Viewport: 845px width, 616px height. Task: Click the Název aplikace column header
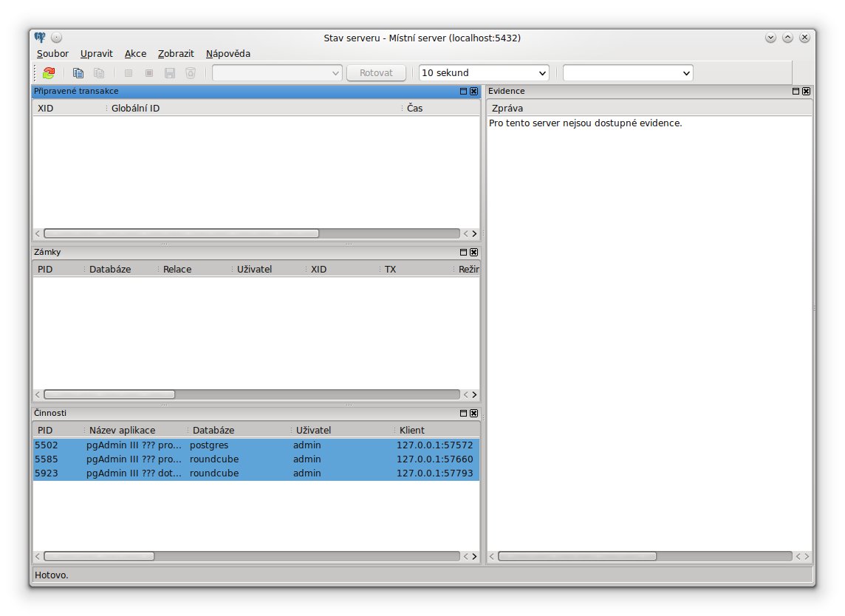pos(137,431)
